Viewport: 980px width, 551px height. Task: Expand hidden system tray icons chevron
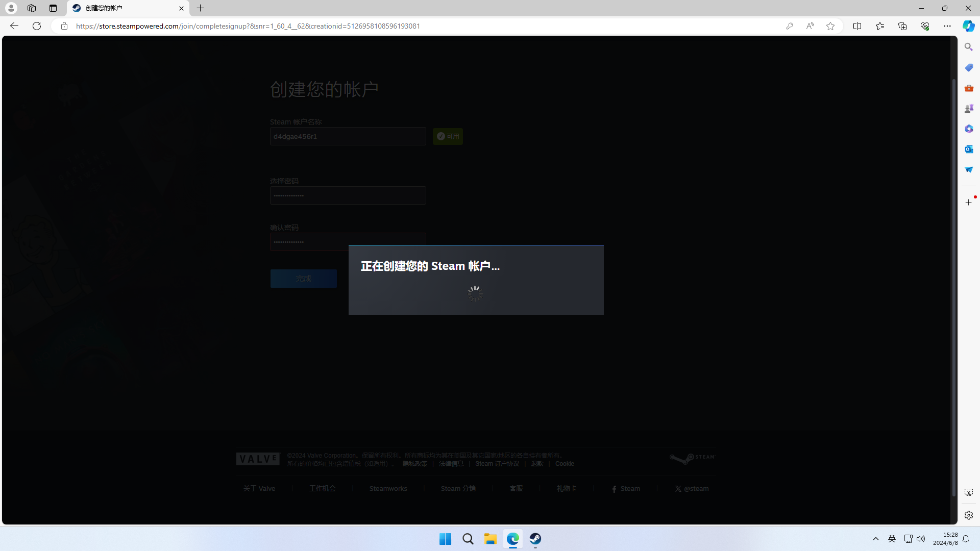pyautogui.click(x=876, y=539)
